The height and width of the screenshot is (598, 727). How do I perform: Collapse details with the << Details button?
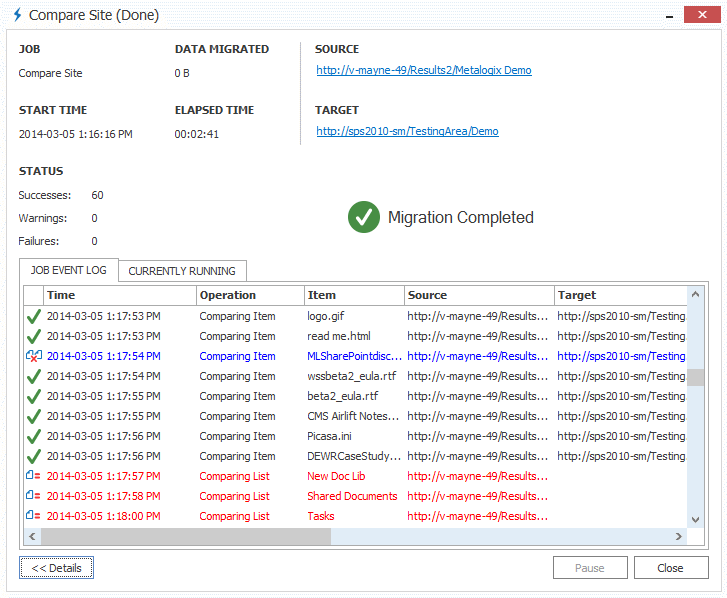[56, 568]
